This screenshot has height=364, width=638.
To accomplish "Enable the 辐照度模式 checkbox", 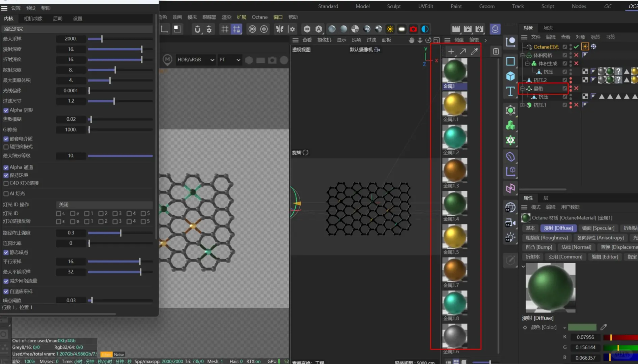I will (x=6, y=147).
